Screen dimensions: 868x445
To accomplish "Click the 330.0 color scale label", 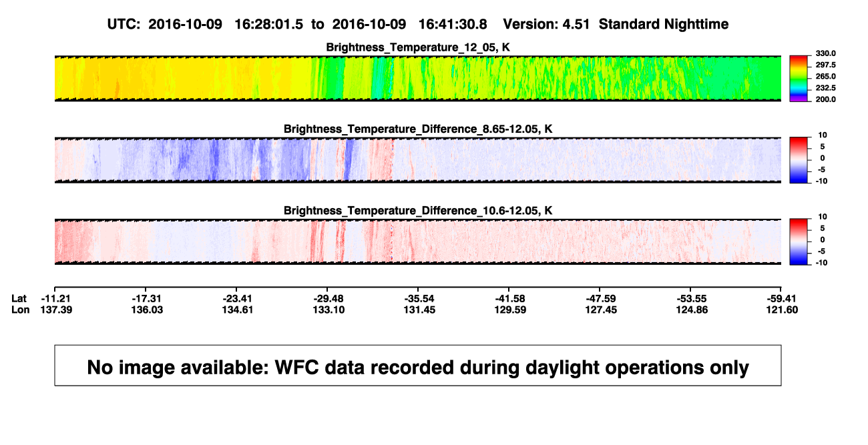I will coord(824,53).
